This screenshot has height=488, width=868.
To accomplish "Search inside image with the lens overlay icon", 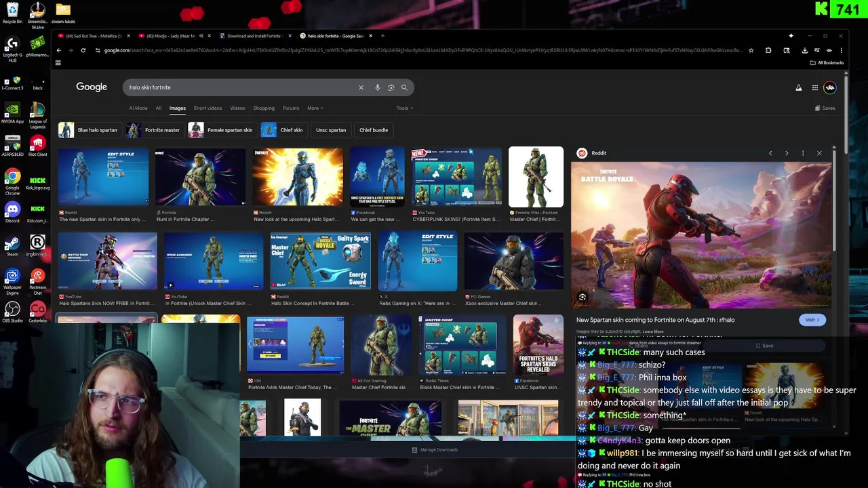I will 583,297.
